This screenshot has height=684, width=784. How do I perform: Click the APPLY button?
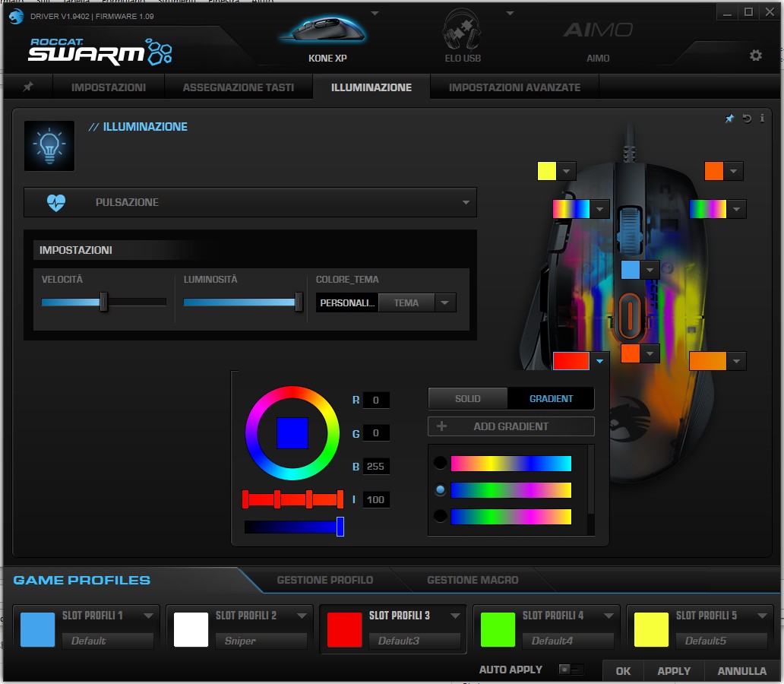pos(674,671)
